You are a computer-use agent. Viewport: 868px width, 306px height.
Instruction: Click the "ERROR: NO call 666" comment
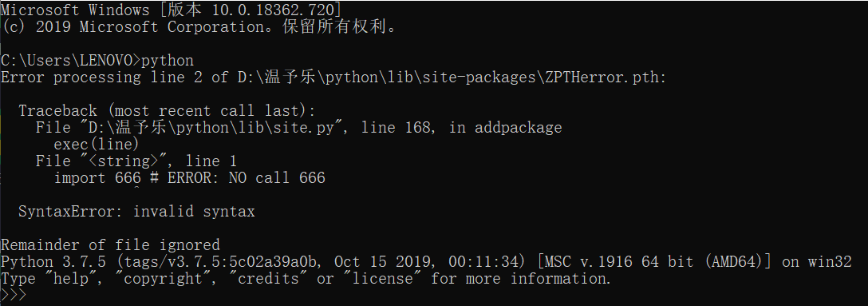247,177
